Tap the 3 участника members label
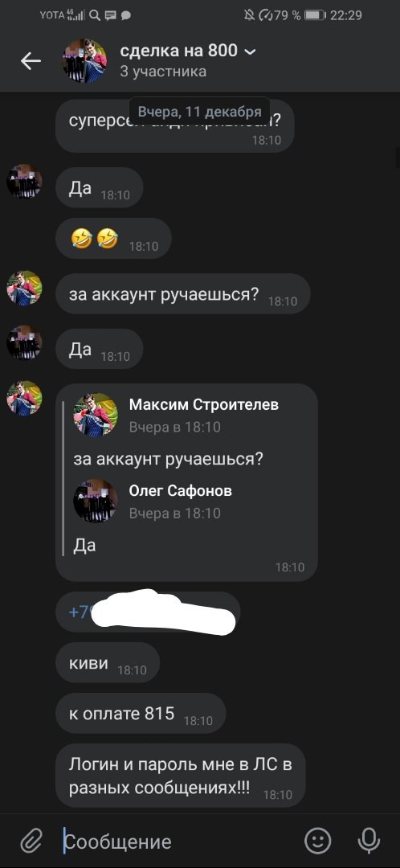The width and height of the screenshot is (400, 868). click(163, 72)
